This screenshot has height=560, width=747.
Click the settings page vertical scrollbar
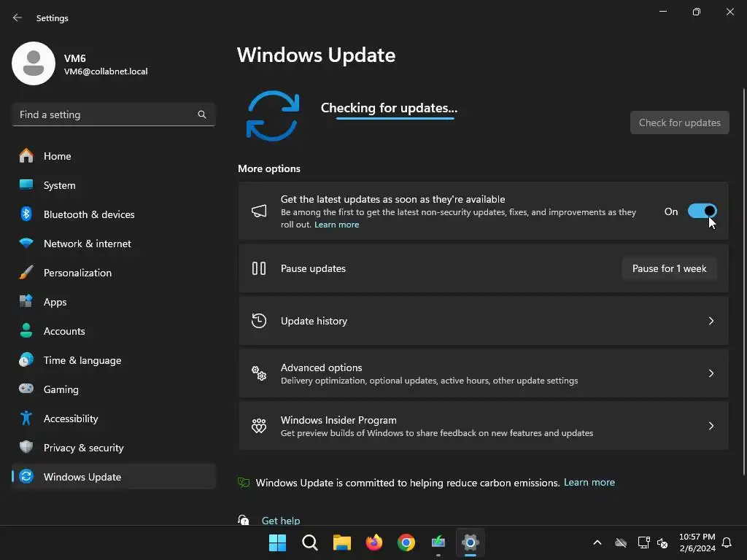[743, 281]
